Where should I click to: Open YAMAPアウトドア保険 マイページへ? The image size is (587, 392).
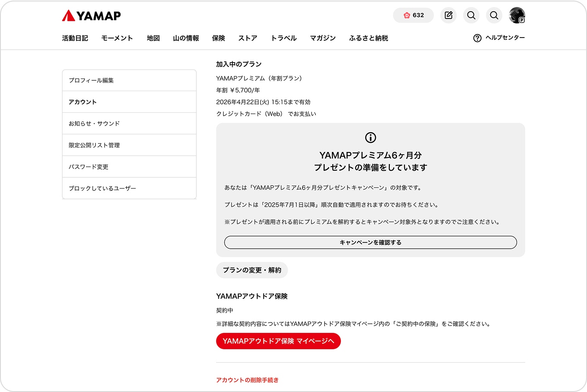pyautogui.click(x=278, y=341)
